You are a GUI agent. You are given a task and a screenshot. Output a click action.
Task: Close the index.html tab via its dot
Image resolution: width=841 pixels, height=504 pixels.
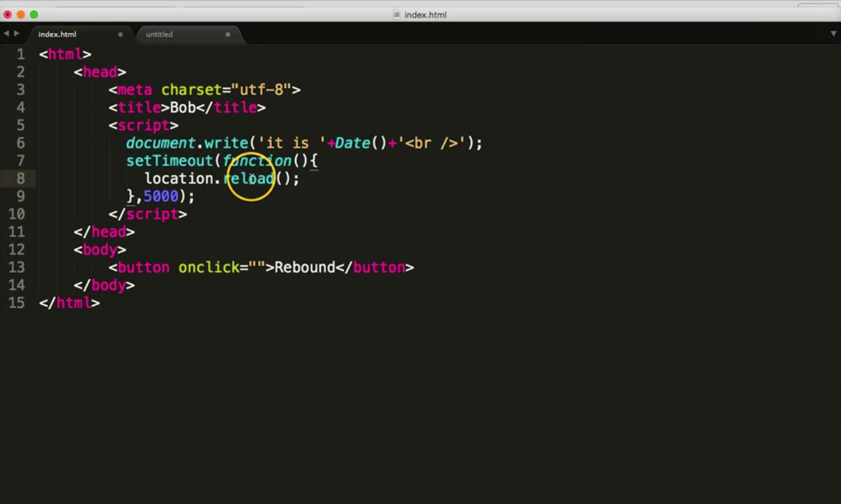tap(120, 34)
